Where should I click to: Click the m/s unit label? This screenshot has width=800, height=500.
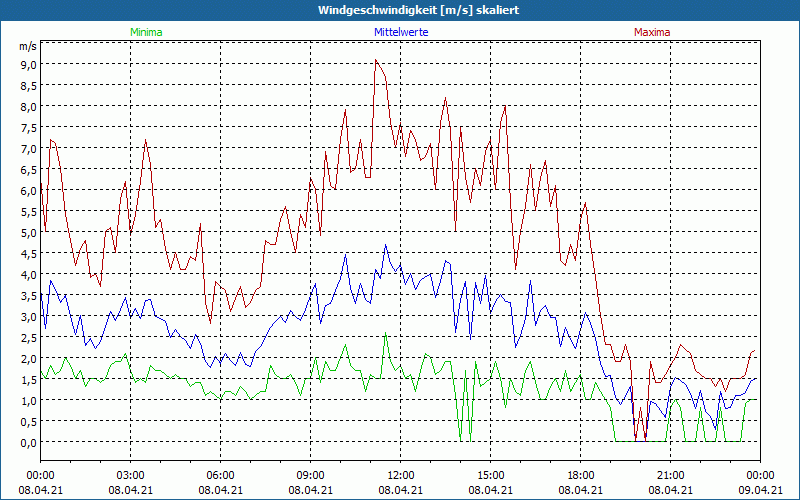coord(28,46)
